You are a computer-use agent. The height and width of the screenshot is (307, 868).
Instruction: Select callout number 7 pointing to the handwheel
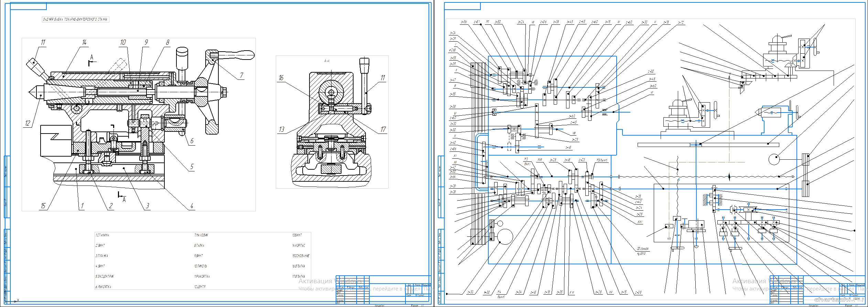tap(241, 75)
